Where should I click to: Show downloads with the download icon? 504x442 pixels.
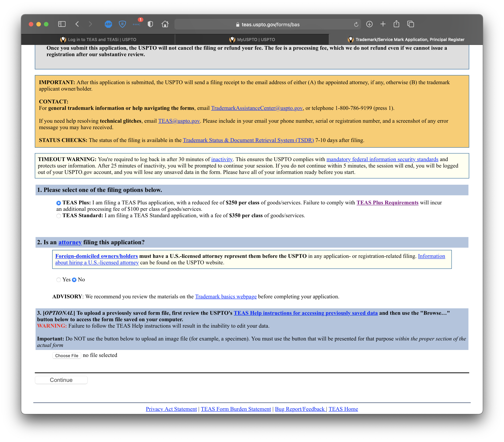pyautogui.click(x=369, y=24)
